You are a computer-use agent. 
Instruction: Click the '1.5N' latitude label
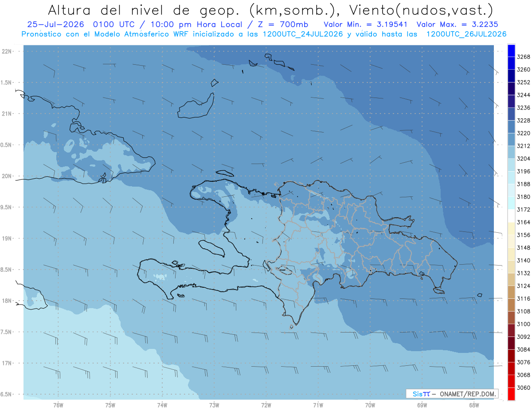click(x=7, y=82)
